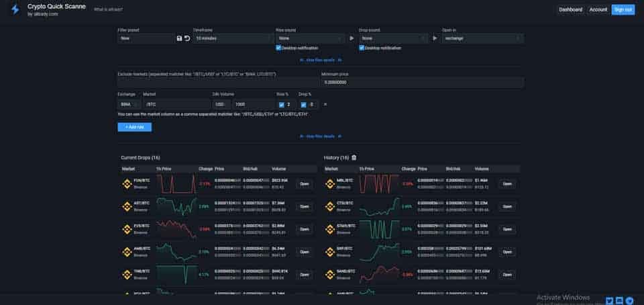Open the Telegram link icon
This screenshot has width=644, height=305.
pos(631,301)
